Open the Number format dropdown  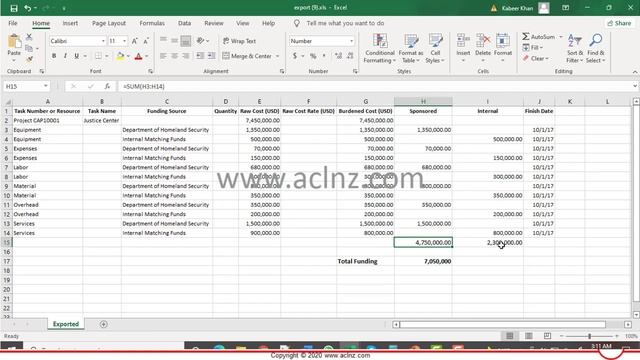pos(351,41)
